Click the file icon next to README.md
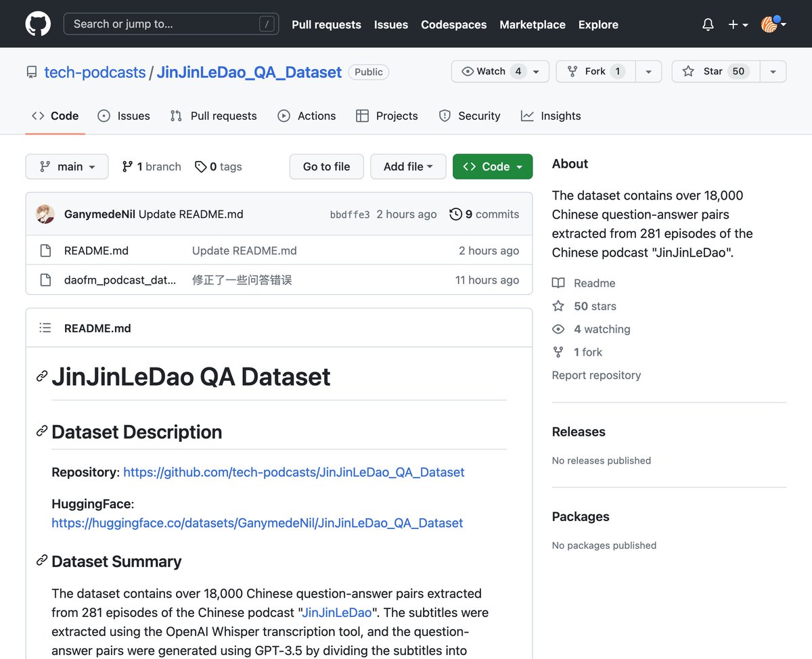Screen dimensions: 812x659 coord(45,251)
